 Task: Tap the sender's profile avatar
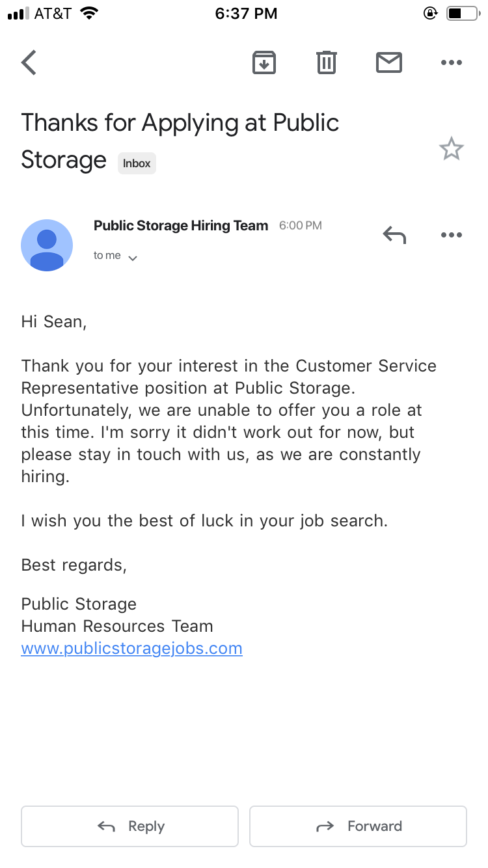[47, 245]
